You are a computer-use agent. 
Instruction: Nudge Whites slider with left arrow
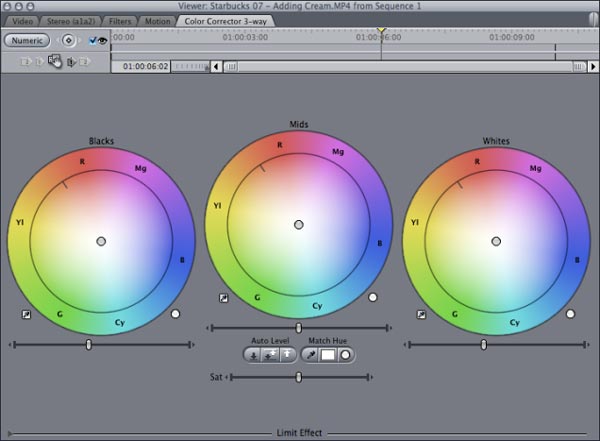[405, 345]
